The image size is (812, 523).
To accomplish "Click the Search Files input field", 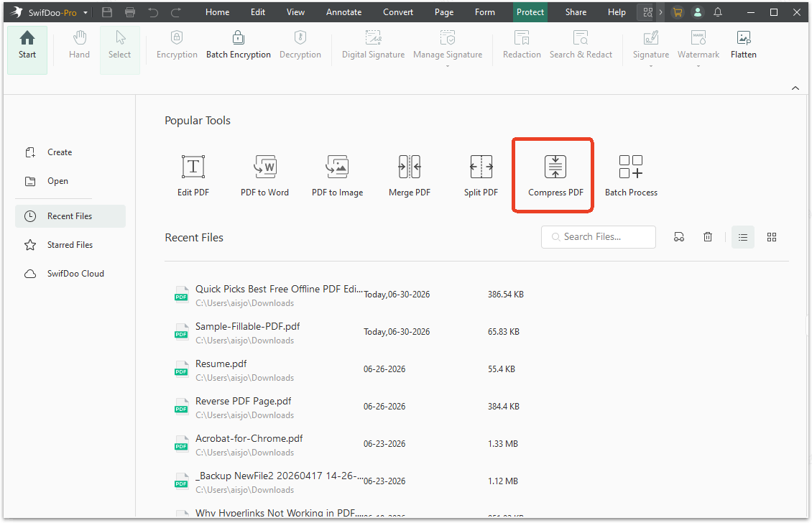I will 599,237.
